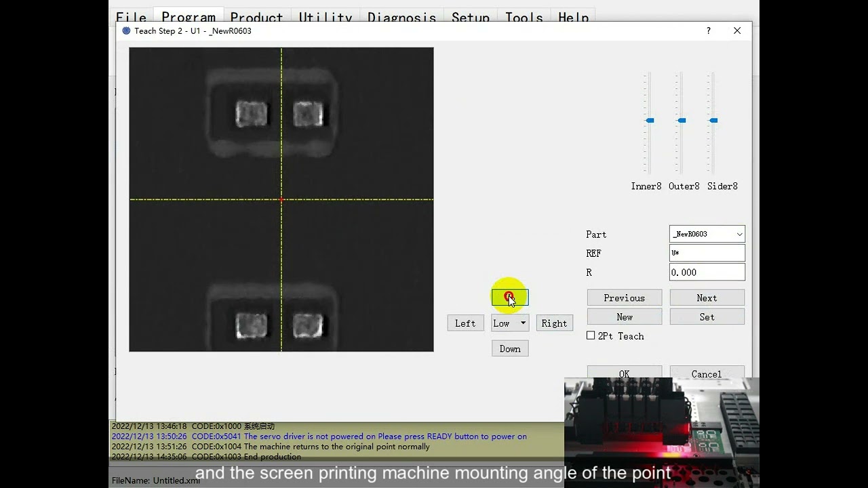Screen dimensions: 868x488
Task: Click the Next button
Action: click(707, 298)
